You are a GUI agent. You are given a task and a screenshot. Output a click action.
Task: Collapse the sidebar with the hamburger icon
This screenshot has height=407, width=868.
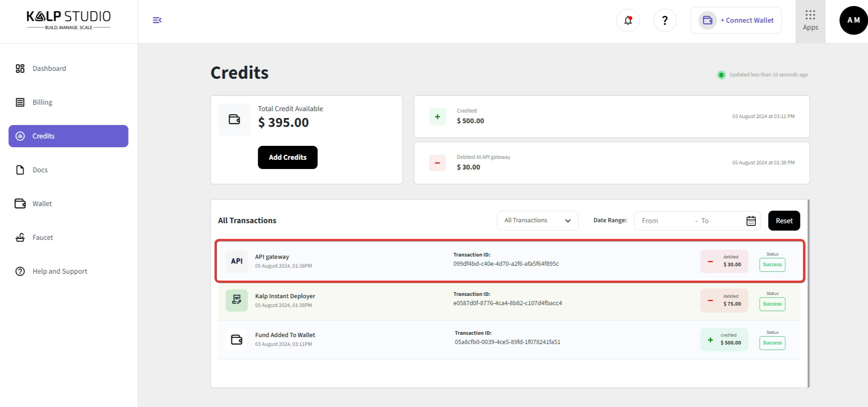pos(157,20)
